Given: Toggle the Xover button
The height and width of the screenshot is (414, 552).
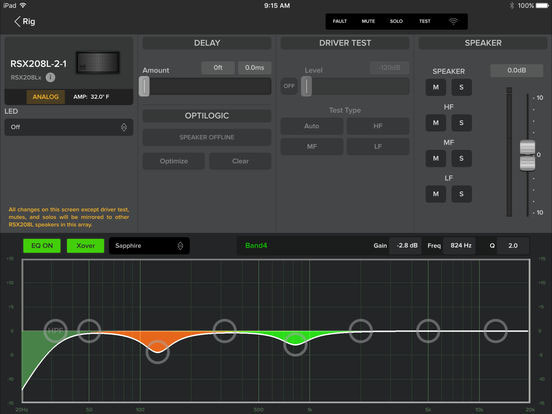Looking at the screenshot, I should click(x=86, y=246).
